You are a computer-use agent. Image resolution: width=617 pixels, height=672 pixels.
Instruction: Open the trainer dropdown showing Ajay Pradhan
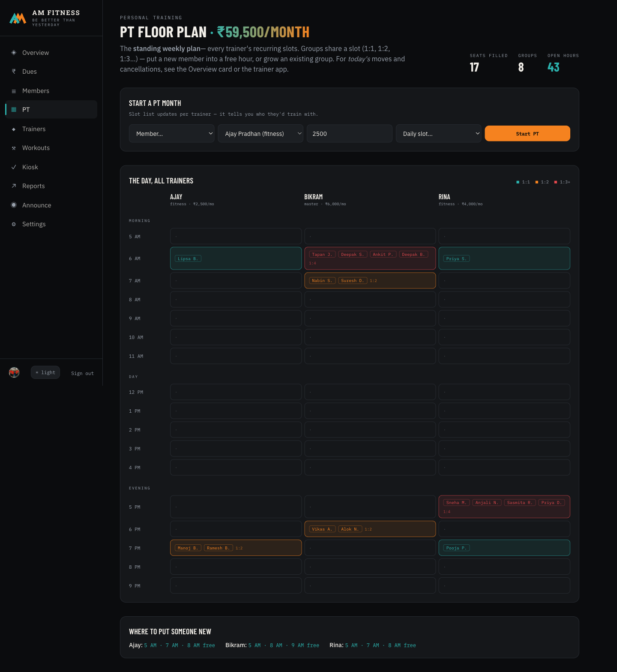pos(261,134)
